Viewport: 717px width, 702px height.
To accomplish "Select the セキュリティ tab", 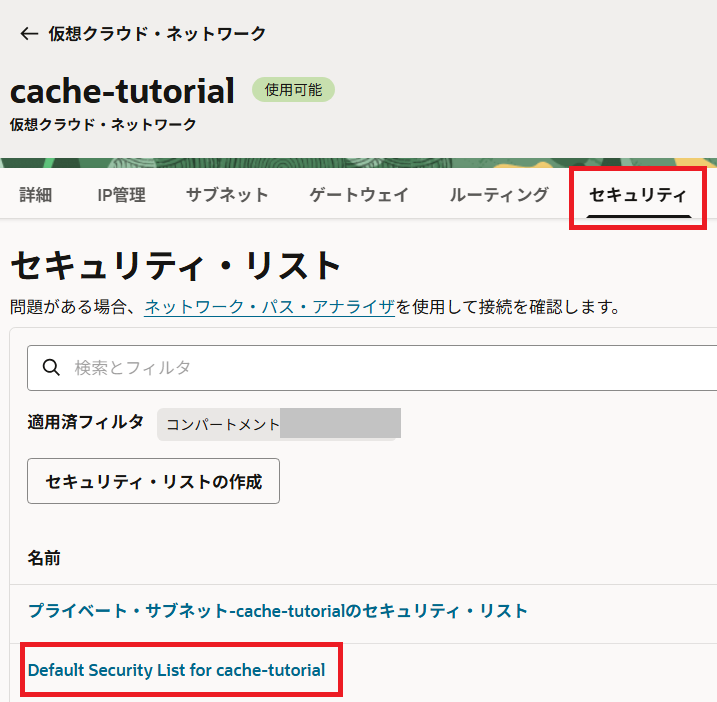I will pyautogui.click(x=638, y=195).
